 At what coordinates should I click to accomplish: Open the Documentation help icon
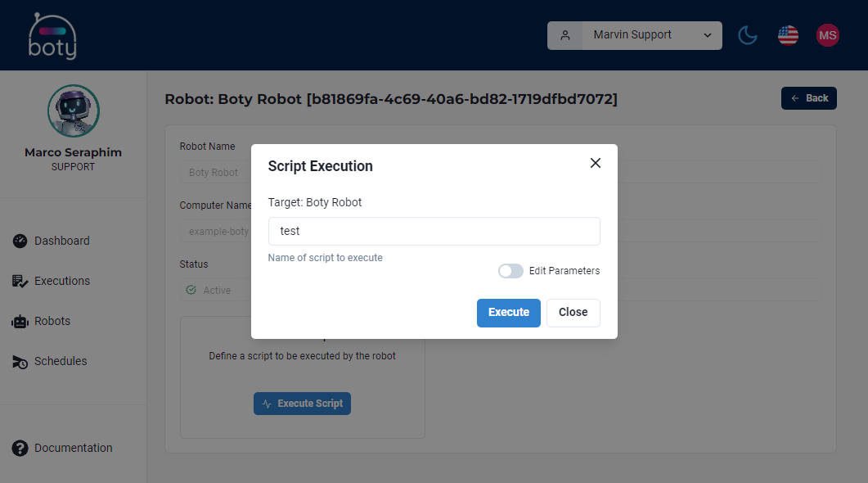(20, 448)
